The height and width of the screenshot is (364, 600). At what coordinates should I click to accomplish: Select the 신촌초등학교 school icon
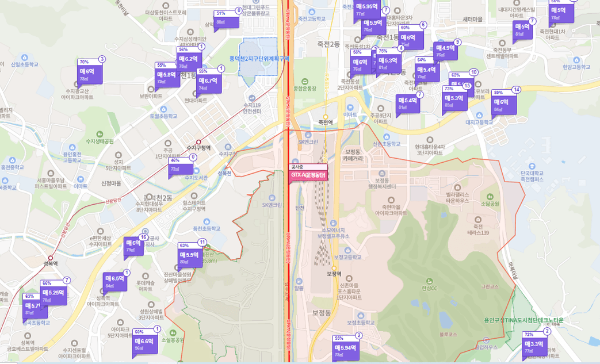387,137
